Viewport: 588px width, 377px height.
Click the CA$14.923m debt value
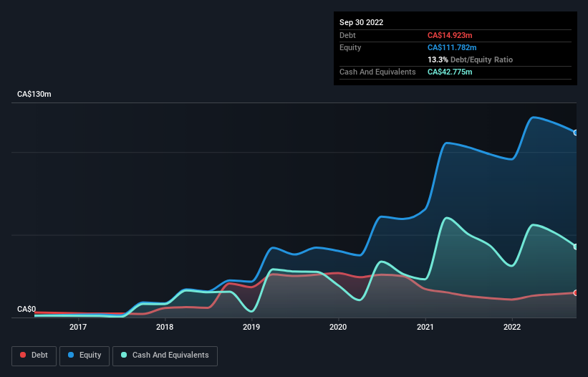[x=450, y=35]
